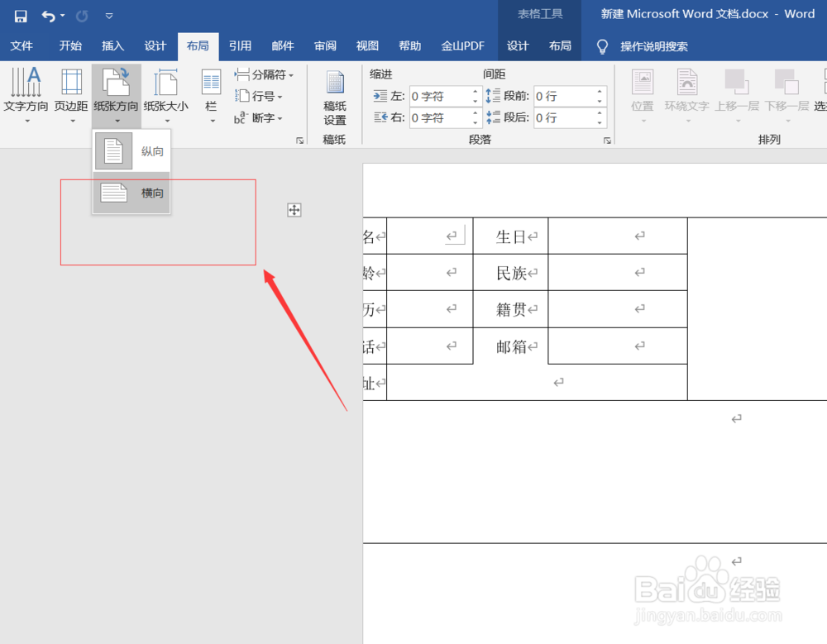Click the 邮箱 table cell

tap(510, 346)
